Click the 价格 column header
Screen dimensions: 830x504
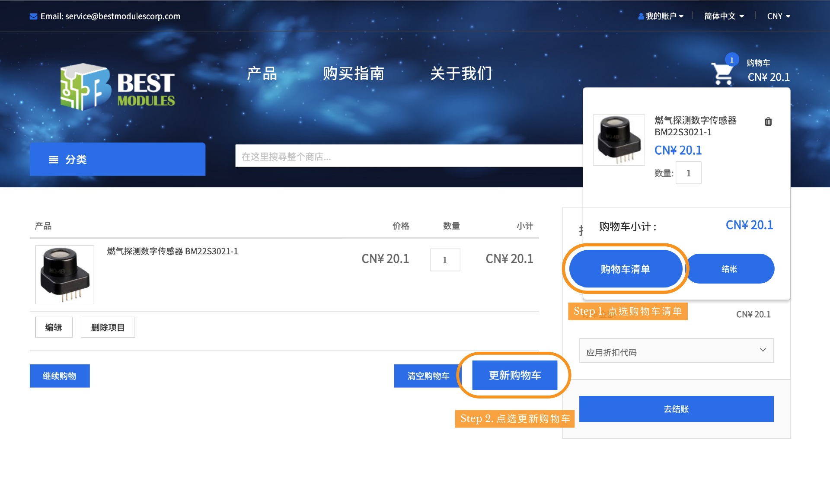pos(401,226)
